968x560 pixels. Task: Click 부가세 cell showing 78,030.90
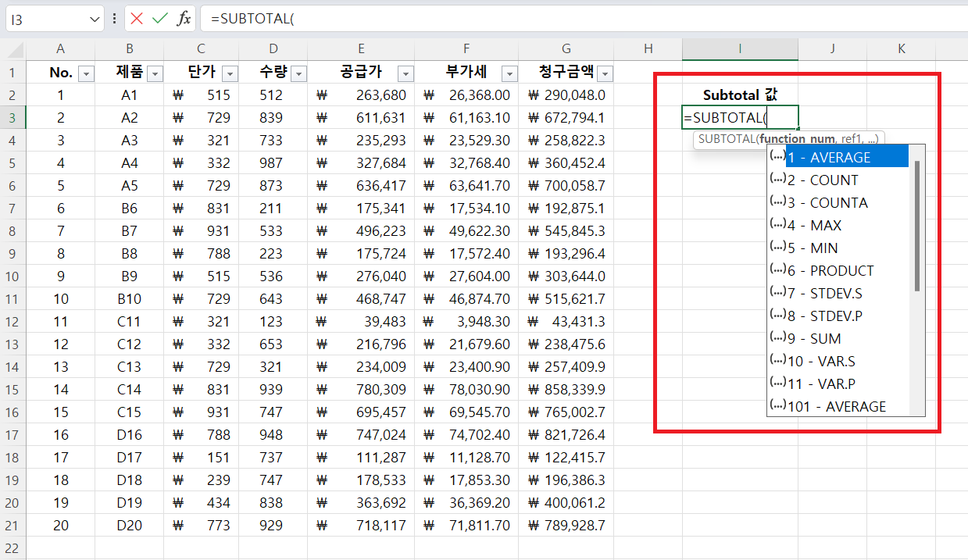click(x=466, y=390)
